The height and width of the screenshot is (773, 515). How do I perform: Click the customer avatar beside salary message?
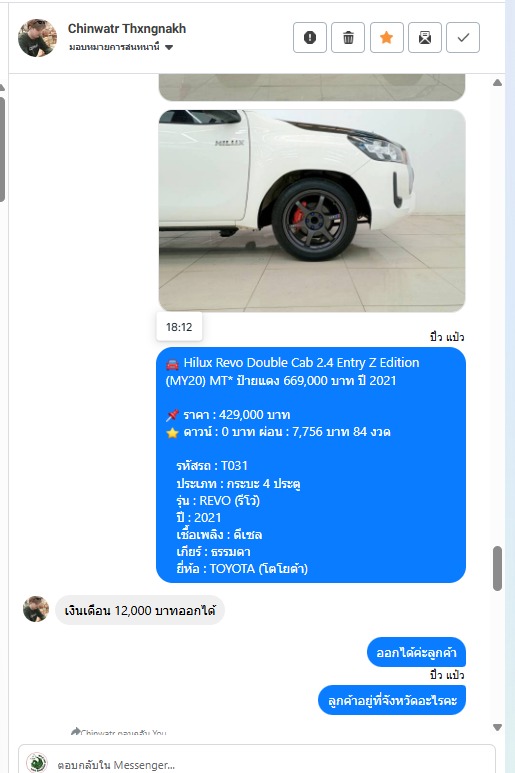click(36, 609)
